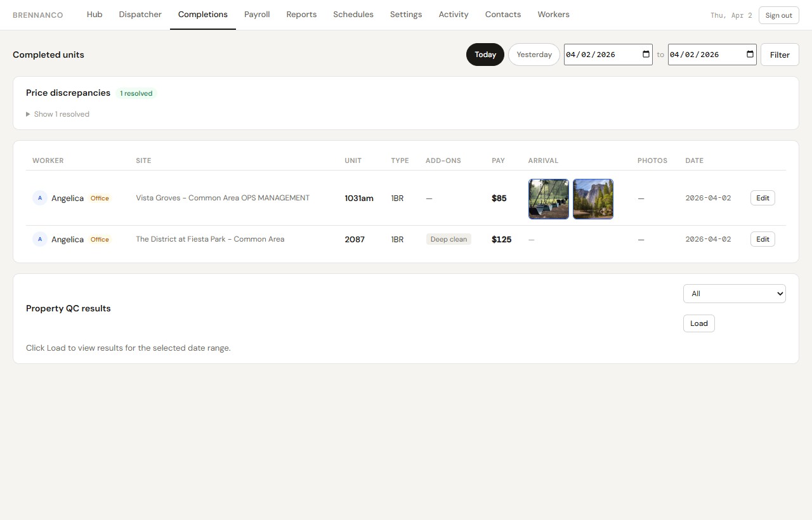
Task: Open the Dispatcher tab
Action: point(140,15)
